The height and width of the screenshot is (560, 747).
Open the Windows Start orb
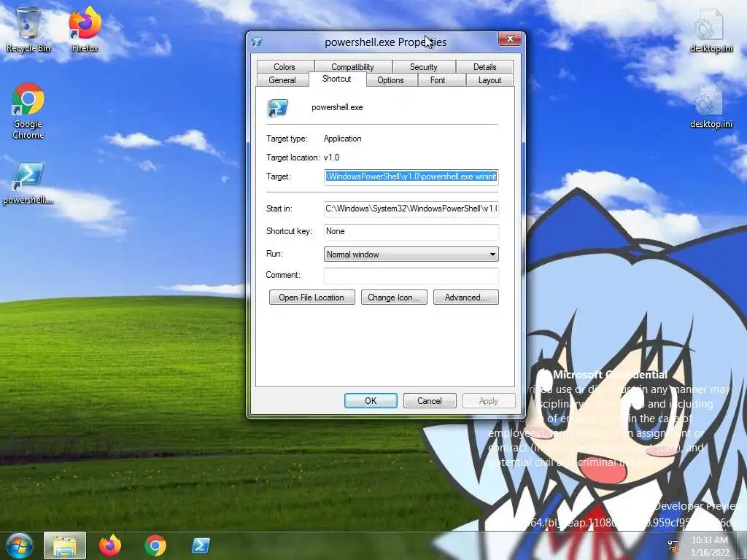click(x=20, y=545)
